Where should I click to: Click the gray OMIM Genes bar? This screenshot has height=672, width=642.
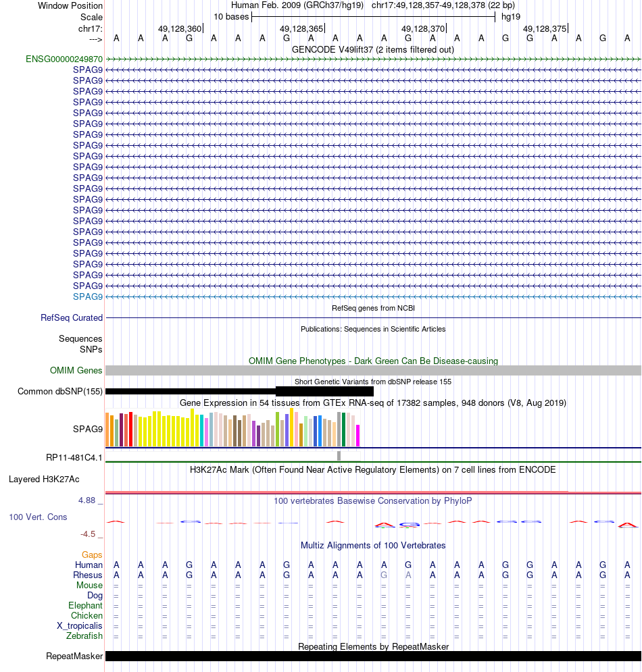(373, 370)
